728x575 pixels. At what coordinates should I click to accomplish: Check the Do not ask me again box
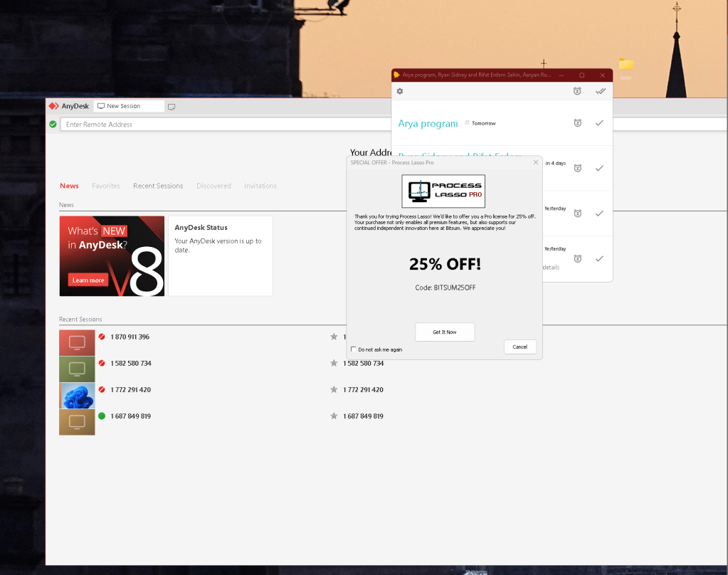pos(353,349)
